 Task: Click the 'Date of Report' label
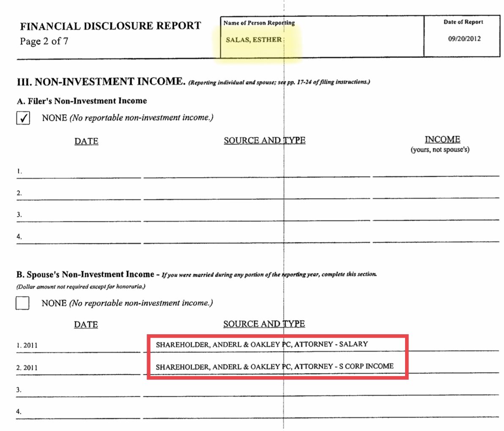point(463,22)
